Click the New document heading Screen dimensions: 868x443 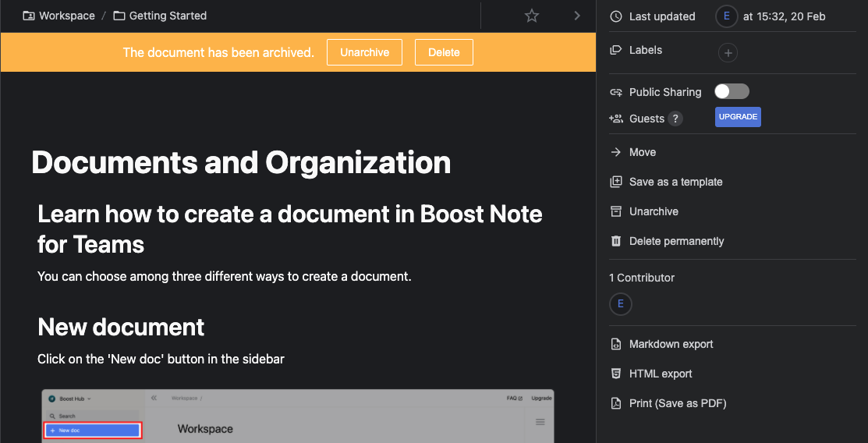point(121,328)
